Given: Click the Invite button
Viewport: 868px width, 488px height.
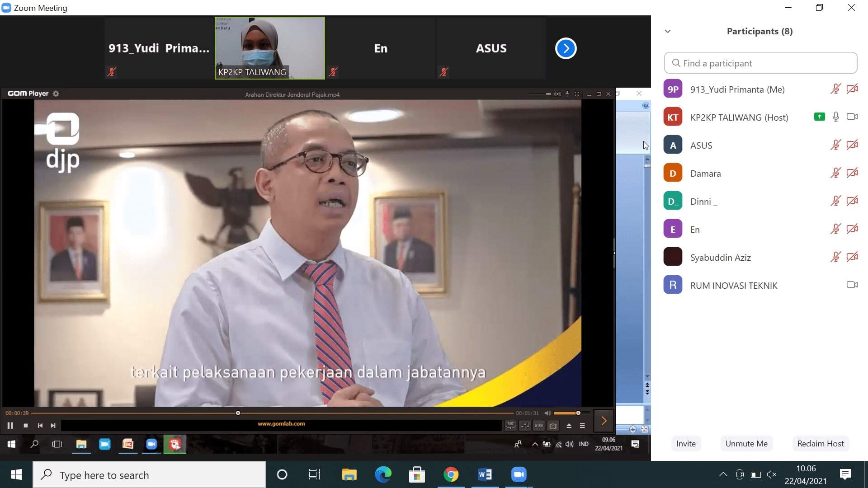Looking at the screenshot, I should [686, 444].
